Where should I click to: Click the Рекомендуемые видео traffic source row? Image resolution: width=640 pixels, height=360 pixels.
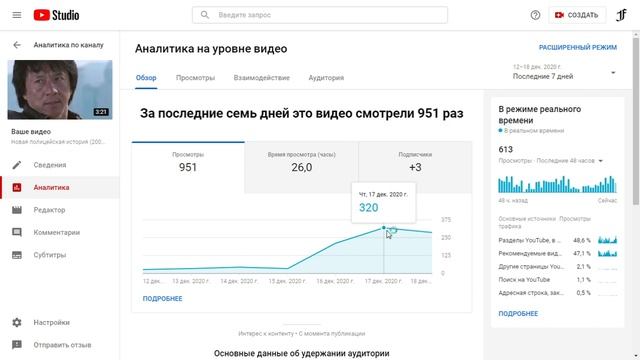coord(558,253)
